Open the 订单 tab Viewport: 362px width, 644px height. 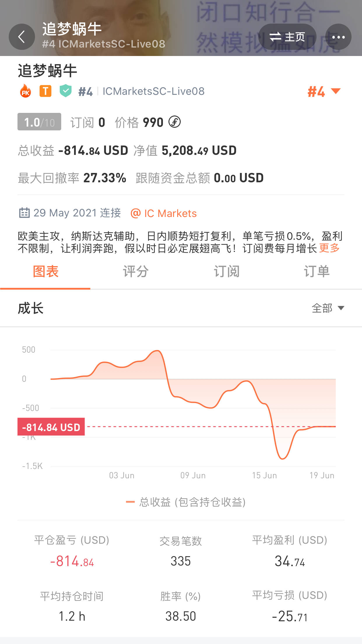click(317, 272)
